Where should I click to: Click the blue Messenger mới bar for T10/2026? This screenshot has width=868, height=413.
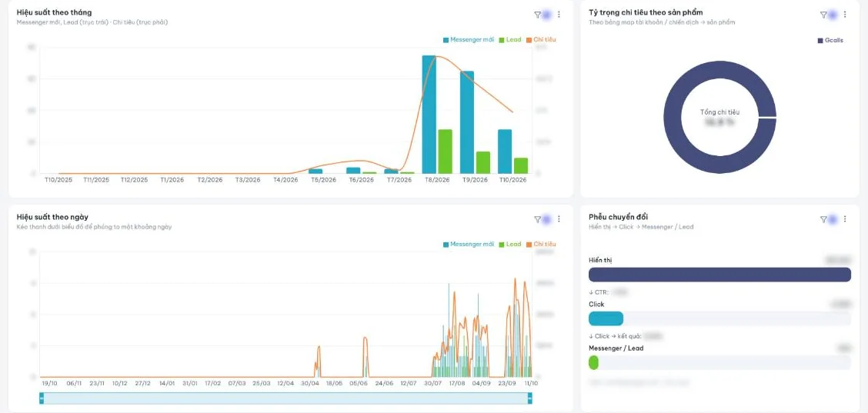(x=505, y=152)
